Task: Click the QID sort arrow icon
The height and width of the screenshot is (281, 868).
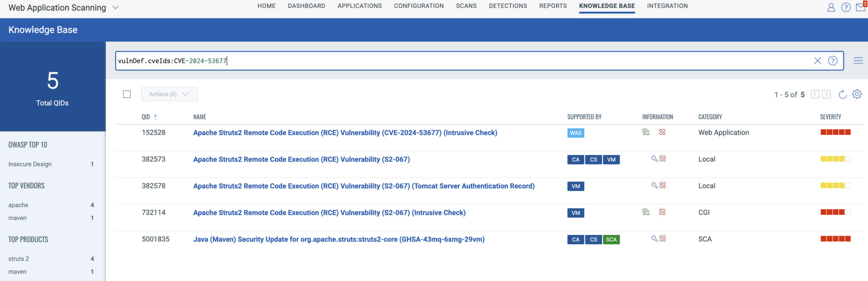Action: click(x=156, y=117)
